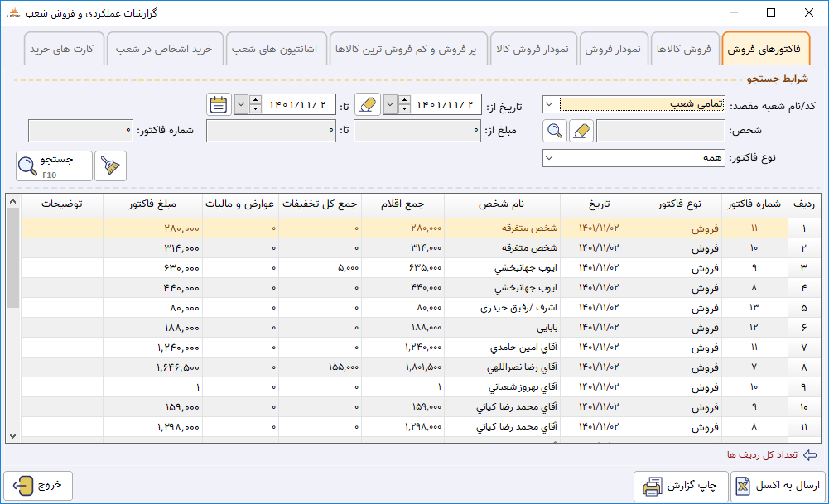
Task: Click the arrow icon beside تعداد کل ردیف ها
Action: pyautogui.click(x=810, y=455)
